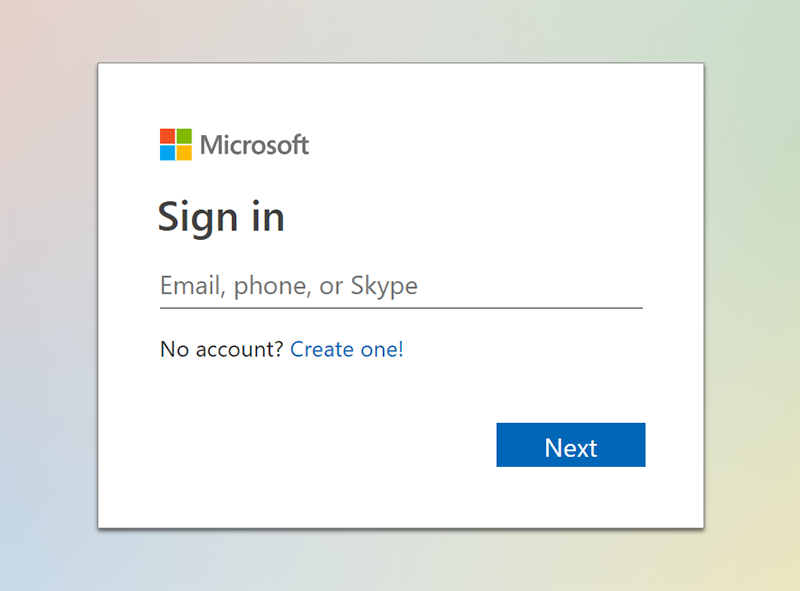Click the Microsoft wordmark text
Viewport: 800px width, 591px height.
(x=254, y=143)
